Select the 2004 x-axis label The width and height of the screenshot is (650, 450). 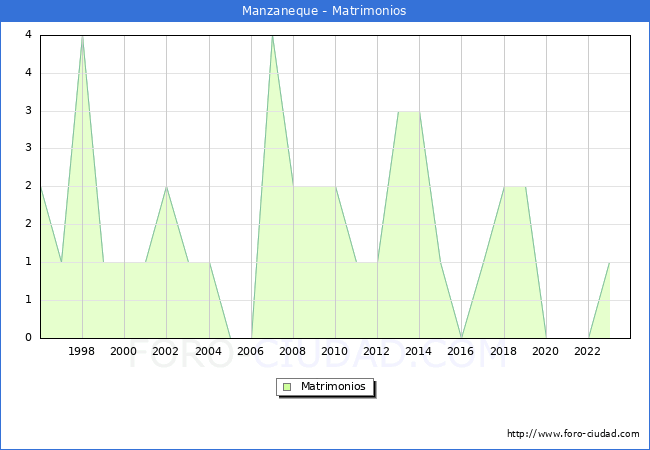[209, 351]
